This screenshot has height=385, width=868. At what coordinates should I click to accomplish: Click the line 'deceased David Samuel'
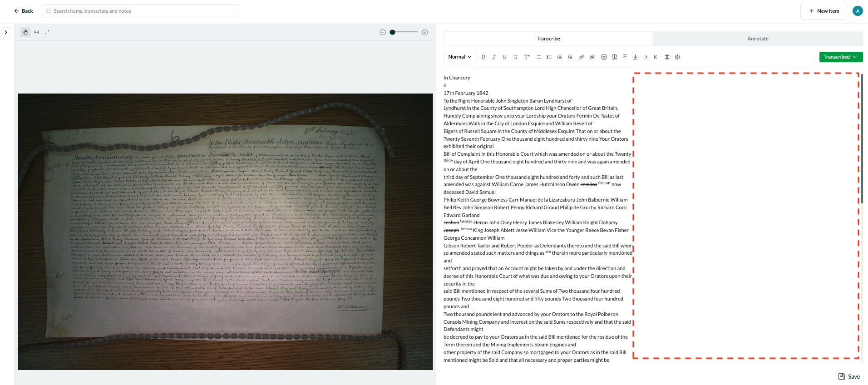click(x=469, y=192)
